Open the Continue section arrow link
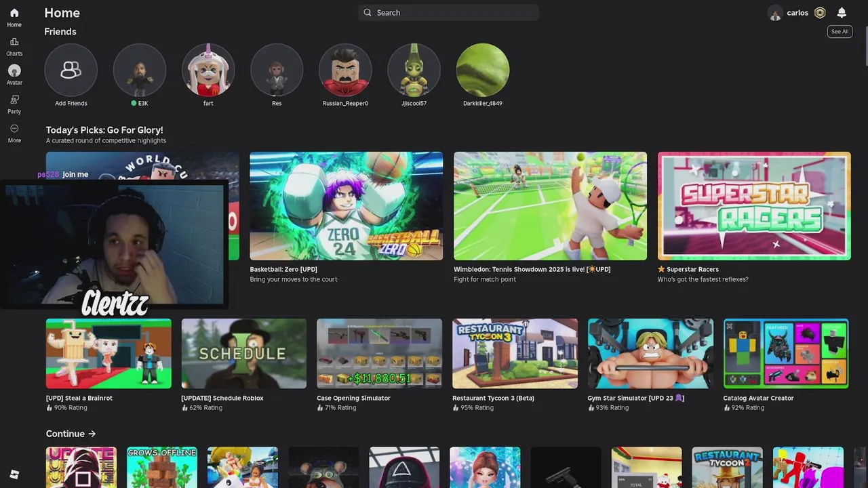868x488 pixels. [x=92, y=434]
